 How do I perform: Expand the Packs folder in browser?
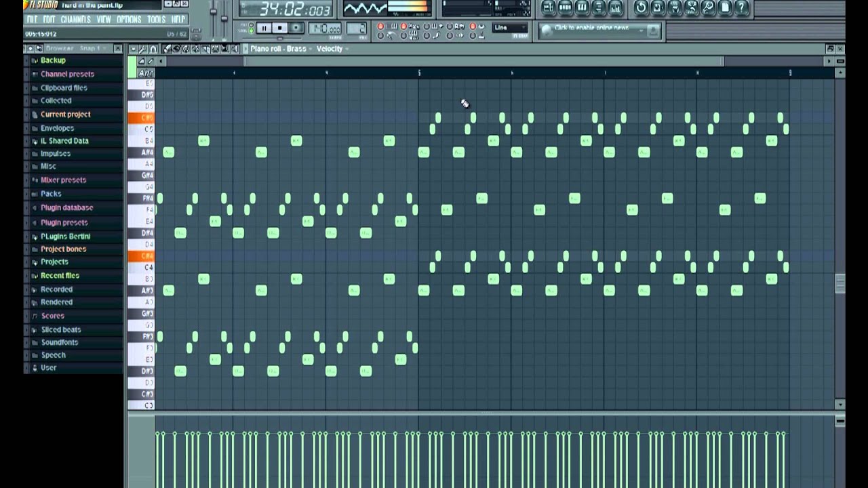51,194
